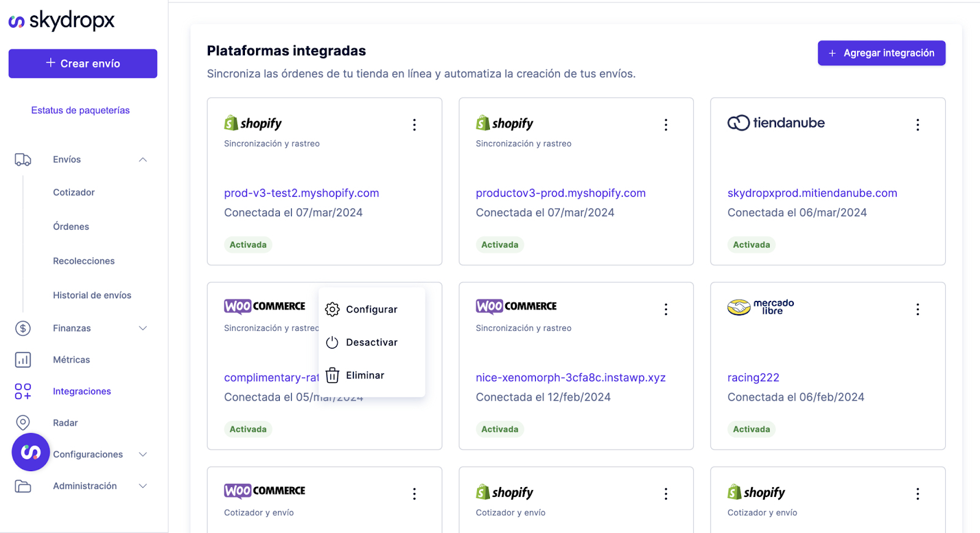Open options for bottom right Shopify card
The width and height of the screenshot is (980, 533).
tap(918, 494)
